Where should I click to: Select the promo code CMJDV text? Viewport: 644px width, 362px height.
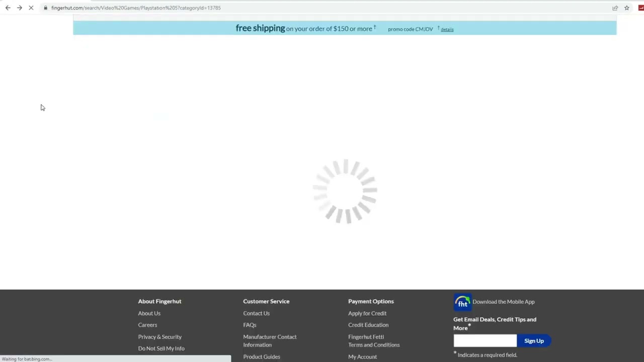pyautogui.click(x=411, y=29)
